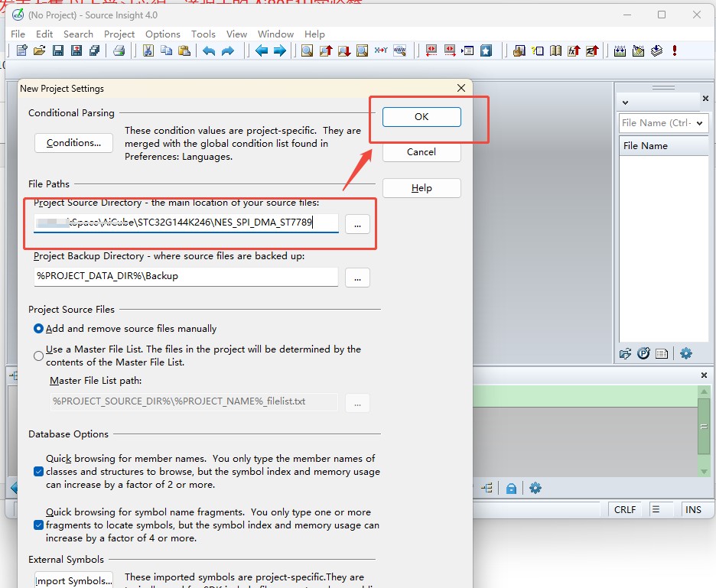Click the CRLF status bar indicator
716x588 pixels.
tap(625, 509)
